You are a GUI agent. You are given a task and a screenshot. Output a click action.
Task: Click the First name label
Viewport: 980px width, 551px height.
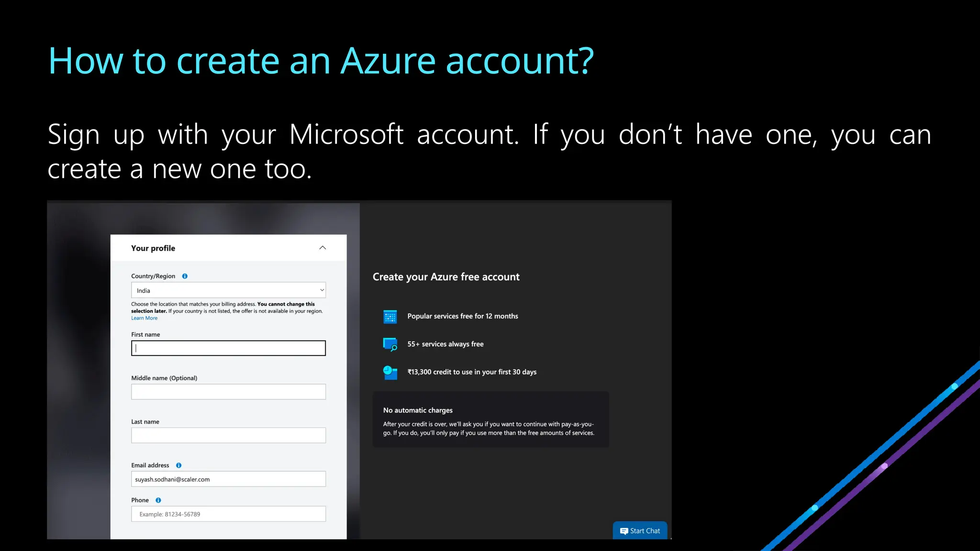145,335
